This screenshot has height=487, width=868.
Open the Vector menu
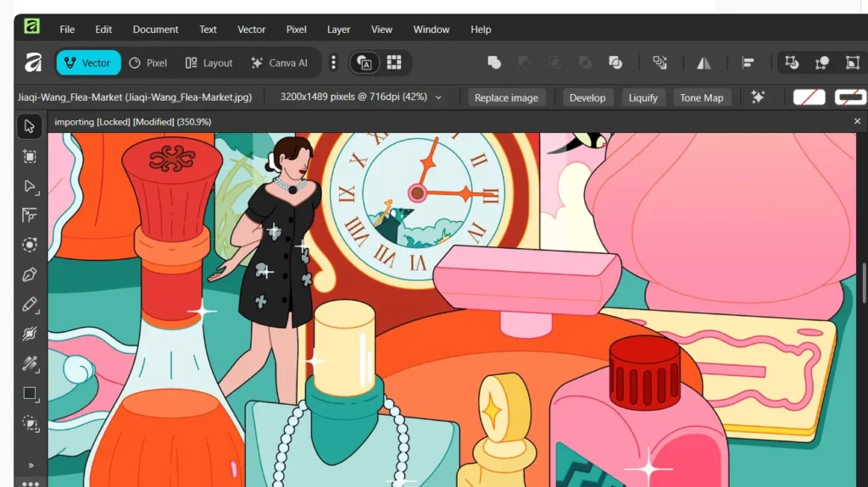251,30
